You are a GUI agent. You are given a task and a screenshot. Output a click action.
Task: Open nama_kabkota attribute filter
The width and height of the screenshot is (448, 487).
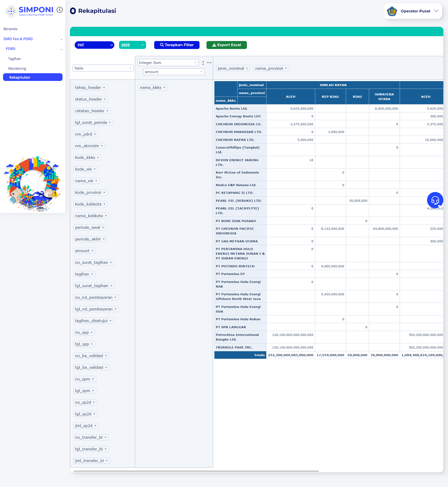point(106,216)
